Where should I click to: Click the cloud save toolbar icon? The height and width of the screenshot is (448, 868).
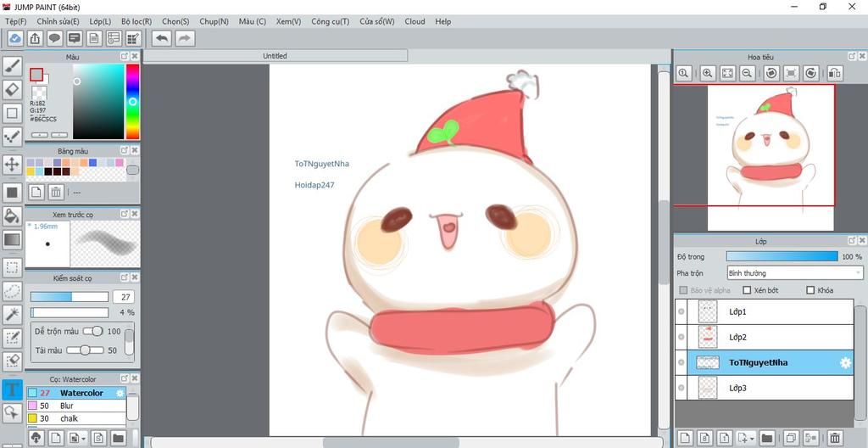15,38
